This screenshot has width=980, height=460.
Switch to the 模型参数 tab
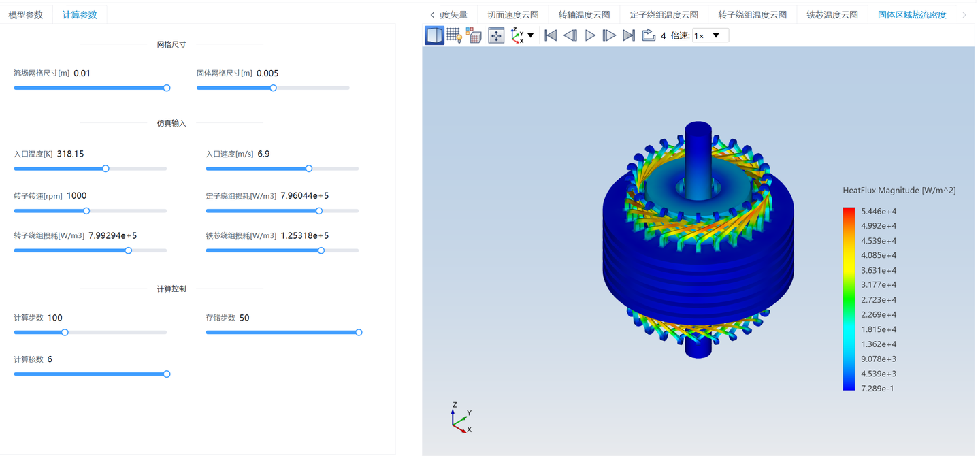[26, 14]
